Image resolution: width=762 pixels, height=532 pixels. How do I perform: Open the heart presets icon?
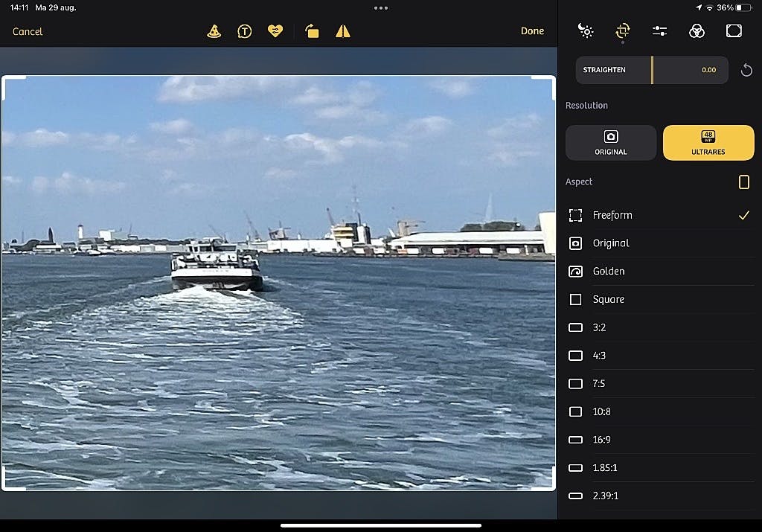coord(275,31)
